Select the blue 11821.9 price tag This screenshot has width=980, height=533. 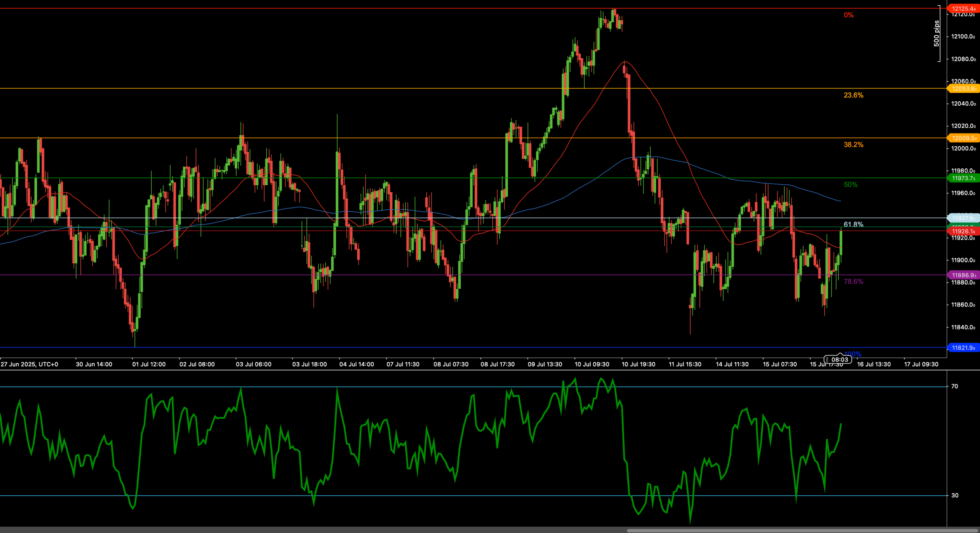963,348
